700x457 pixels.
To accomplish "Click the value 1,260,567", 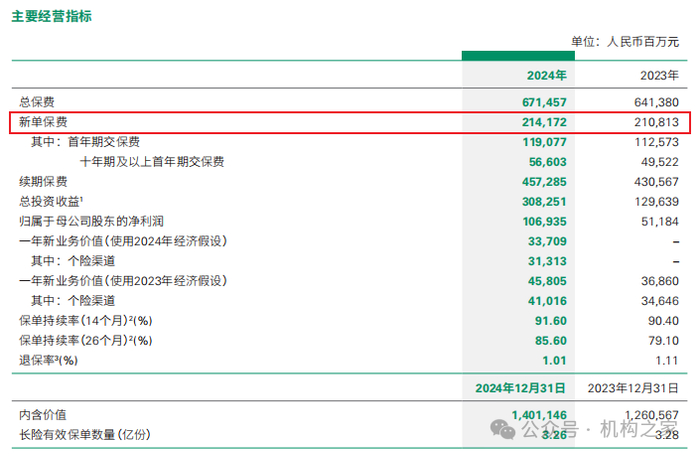I will coord(651,415).
